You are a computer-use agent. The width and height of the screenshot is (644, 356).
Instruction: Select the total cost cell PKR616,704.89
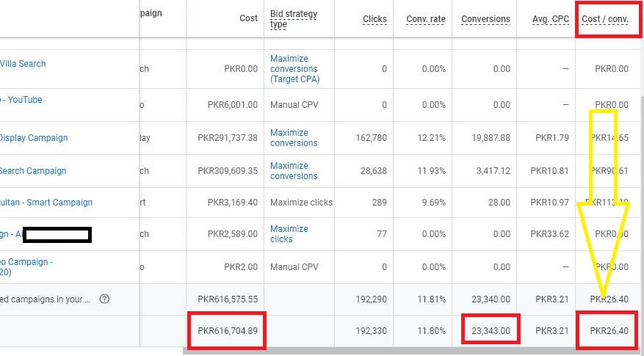tap(227, 331)
